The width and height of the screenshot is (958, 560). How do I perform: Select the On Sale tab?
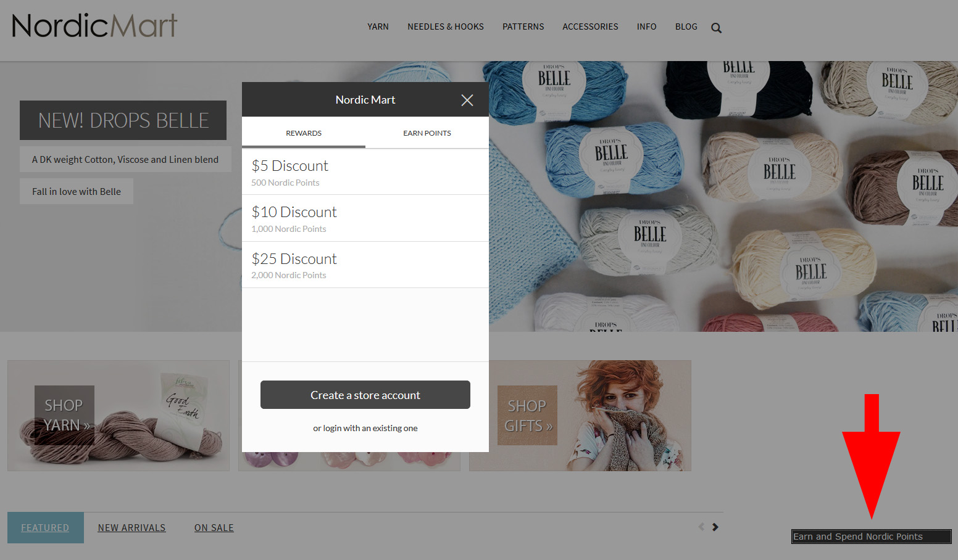[214, 527]
